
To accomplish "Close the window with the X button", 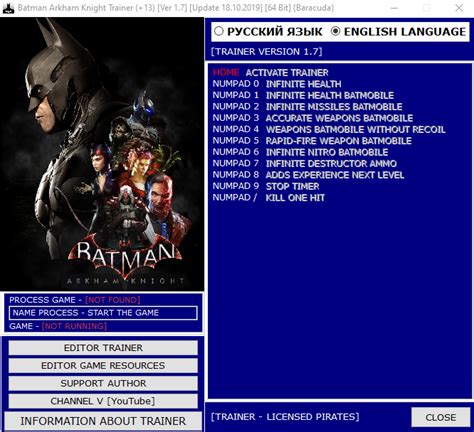I will coord(459,8).
